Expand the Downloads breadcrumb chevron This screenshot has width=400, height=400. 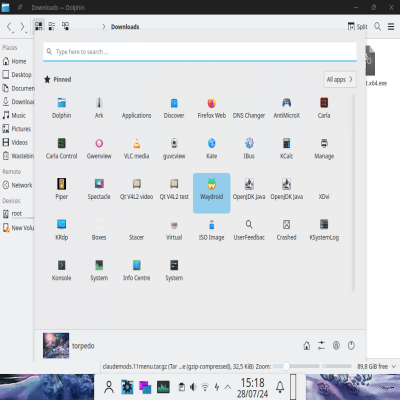[x=104, y=26]
